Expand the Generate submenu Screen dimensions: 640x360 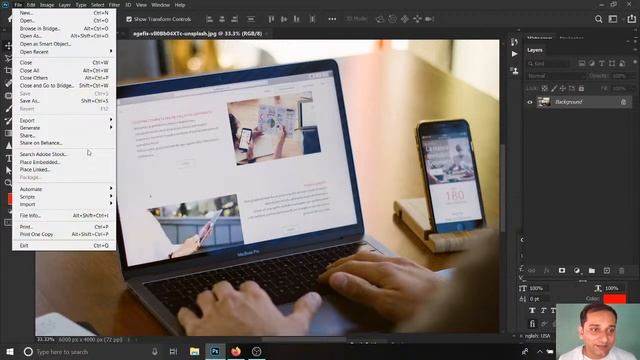[64, 128]
